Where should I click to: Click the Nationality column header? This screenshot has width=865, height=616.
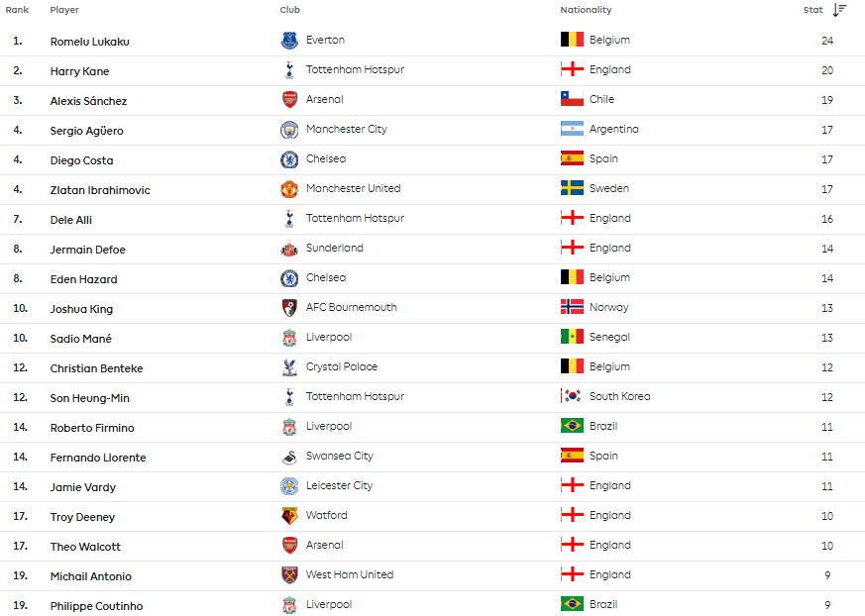[x=586, y=10]
